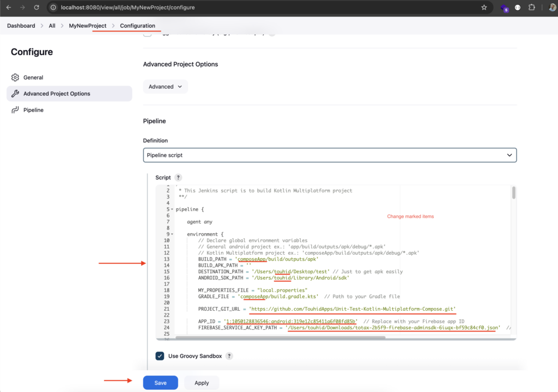This screenshot has width=558, height=392.
Task: Click the Advanced Project Options section heading
Action: point(180,64)
